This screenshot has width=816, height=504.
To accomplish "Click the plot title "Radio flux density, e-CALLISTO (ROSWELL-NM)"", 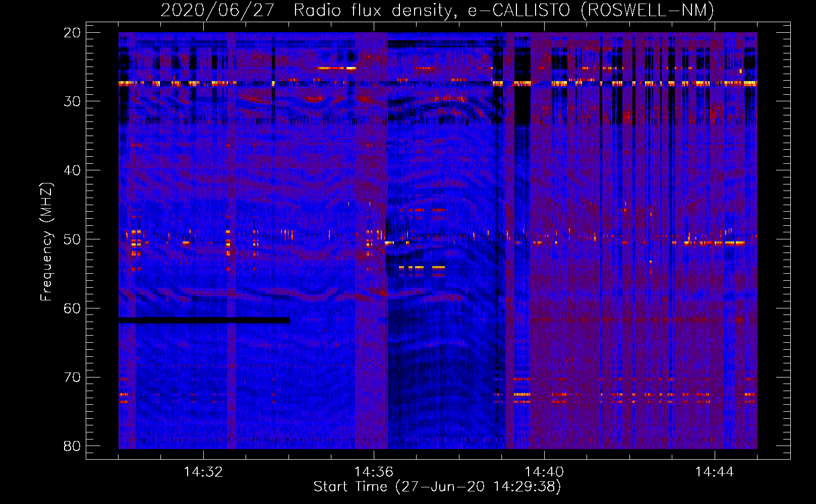I will 504,11.
